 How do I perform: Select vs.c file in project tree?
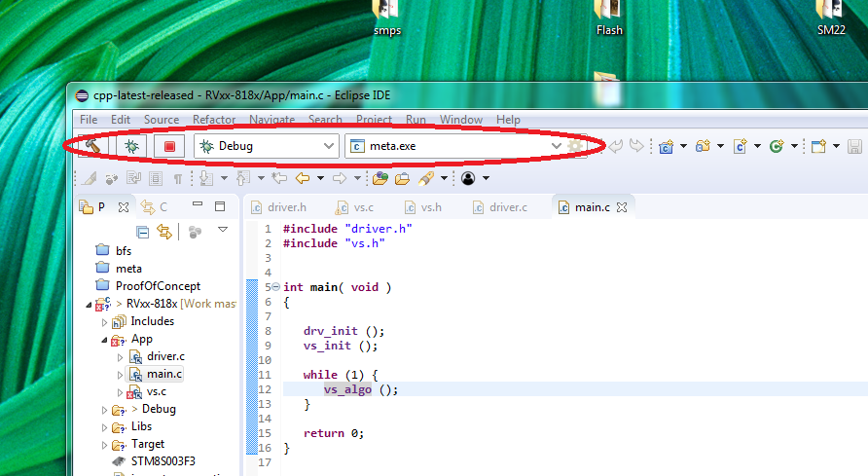click(x=157, y=391)
